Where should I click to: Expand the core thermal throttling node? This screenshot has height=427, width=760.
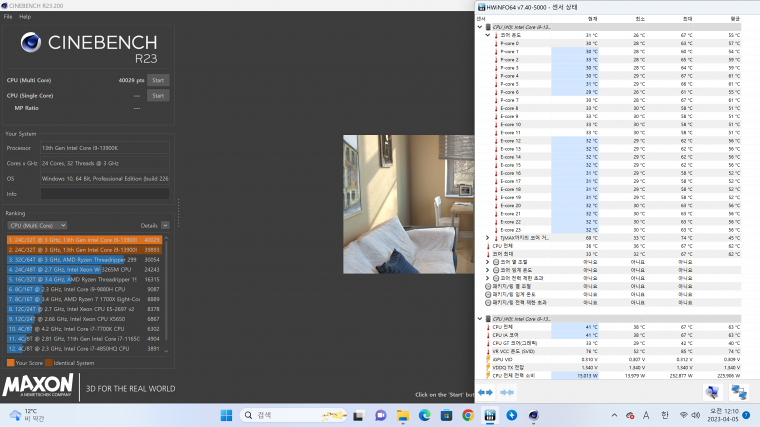click(x=488, y=262)
